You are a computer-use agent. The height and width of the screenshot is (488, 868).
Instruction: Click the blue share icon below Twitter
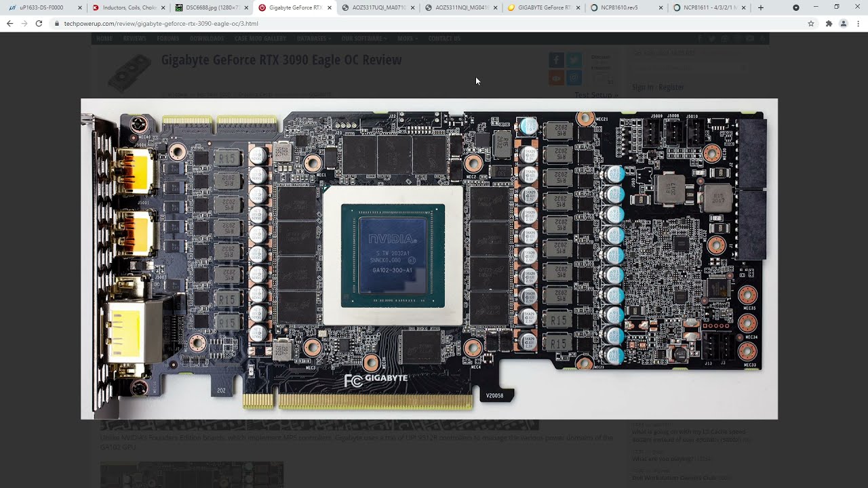click(574, 78)
